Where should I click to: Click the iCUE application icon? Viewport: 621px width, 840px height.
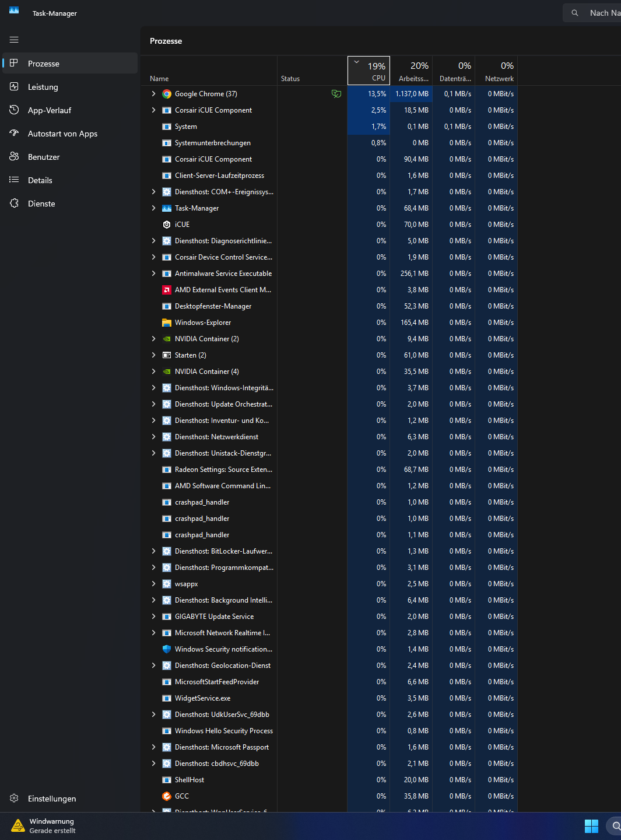click(167, 225)
